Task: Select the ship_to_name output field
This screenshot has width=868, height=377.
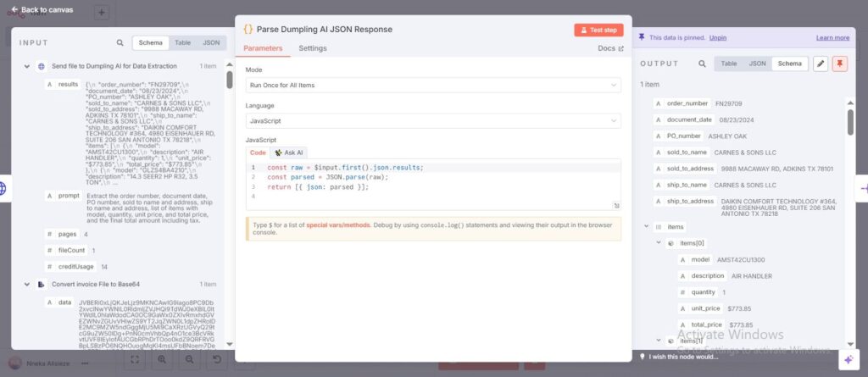Action: click(x=682, y=185)
